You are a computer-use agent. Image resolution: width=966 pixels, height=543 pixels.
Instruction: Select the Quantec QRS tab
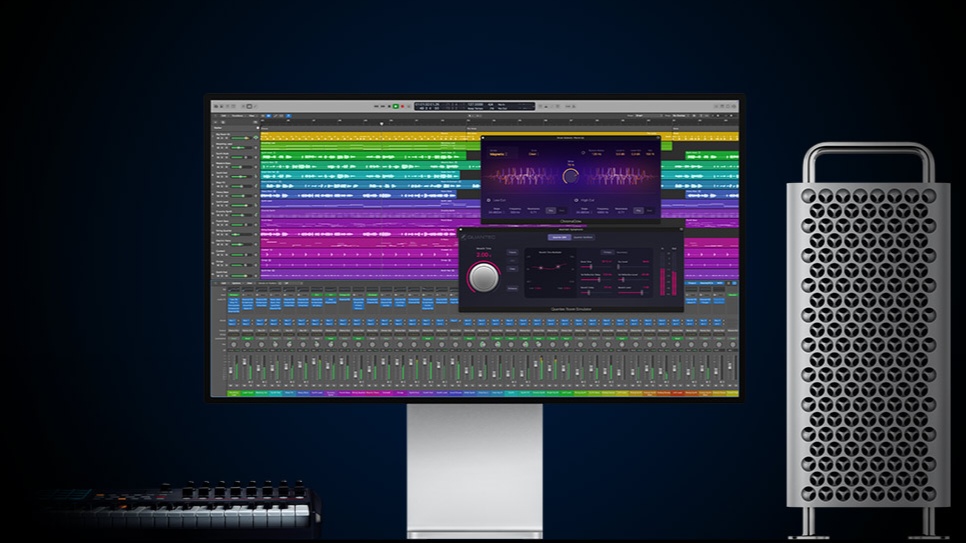pyautogui.click(x=558, y=237)
